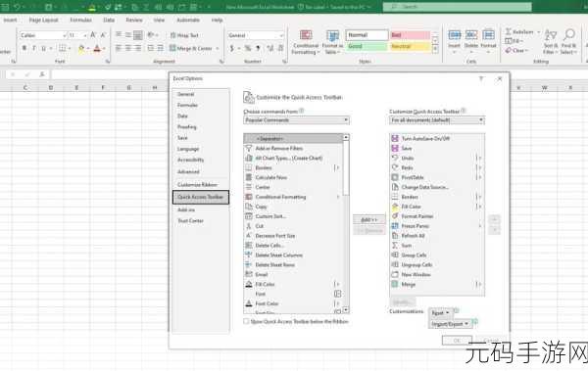Open the Page Layout ribbon tab

point(43,20)
